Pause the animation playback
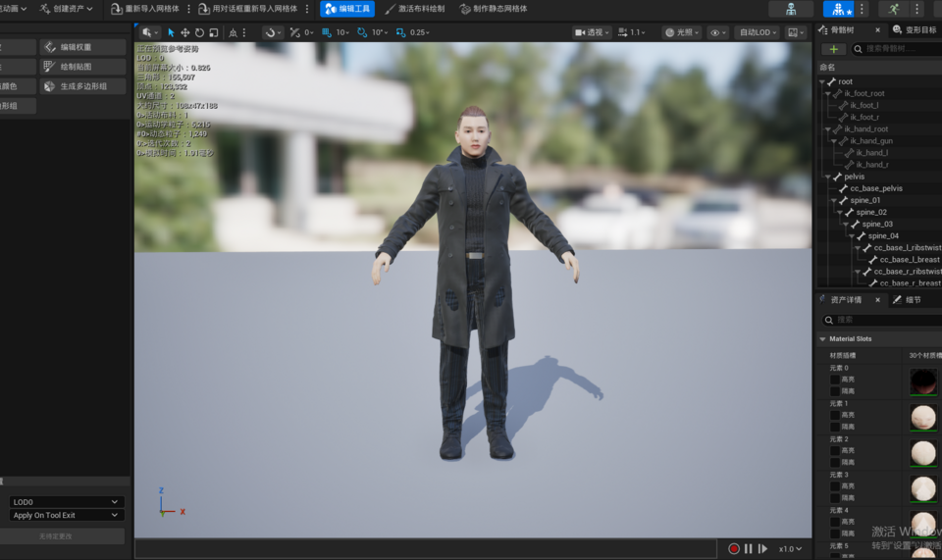Image resolution: width=942 pixels, height=560 pixels. [748, 548]
